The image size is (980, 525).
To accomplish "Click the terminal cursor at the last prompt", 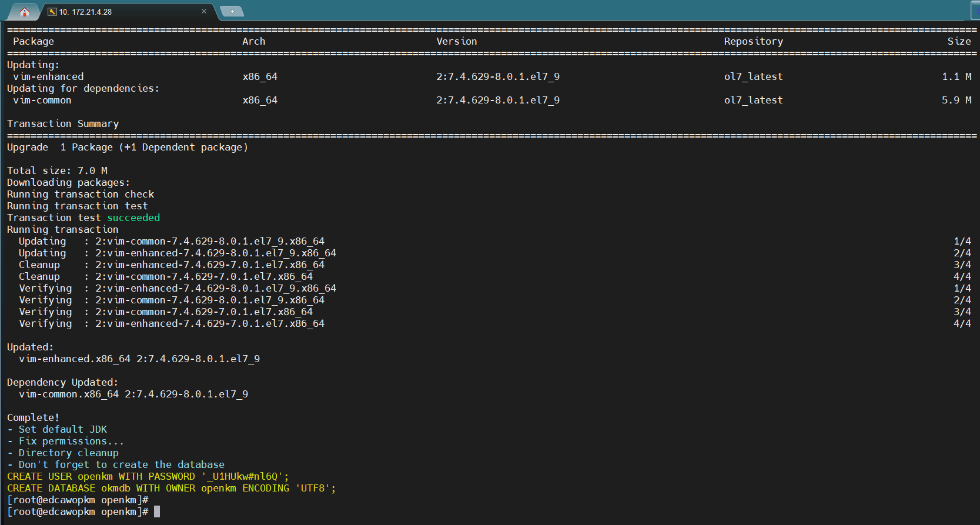I will [157, 511].
